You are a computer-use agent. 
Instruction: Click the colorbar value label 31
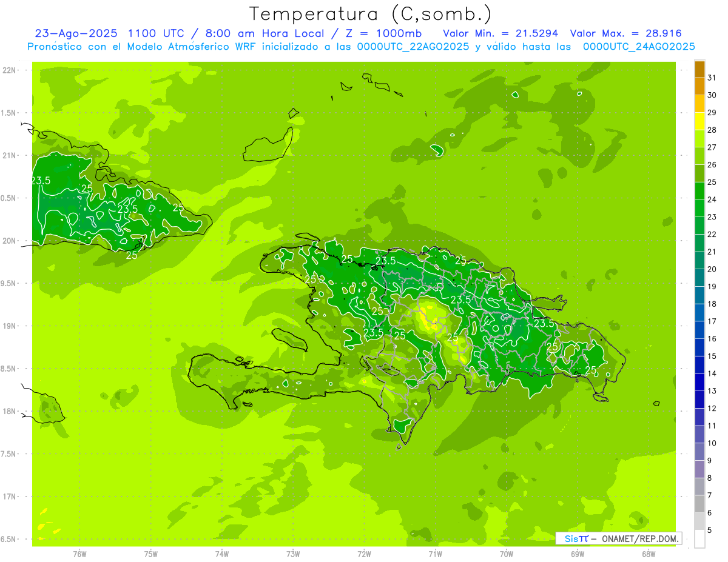tap(712, 77)
